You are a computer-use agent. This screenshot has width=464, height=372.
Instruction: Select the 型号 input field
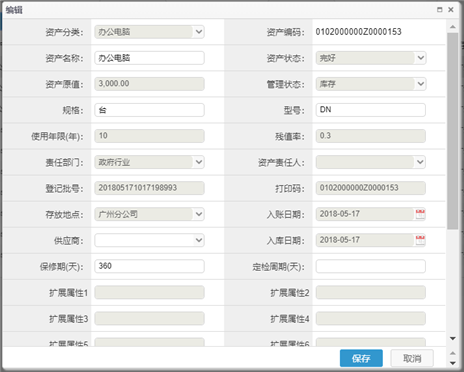coord(371,110)
